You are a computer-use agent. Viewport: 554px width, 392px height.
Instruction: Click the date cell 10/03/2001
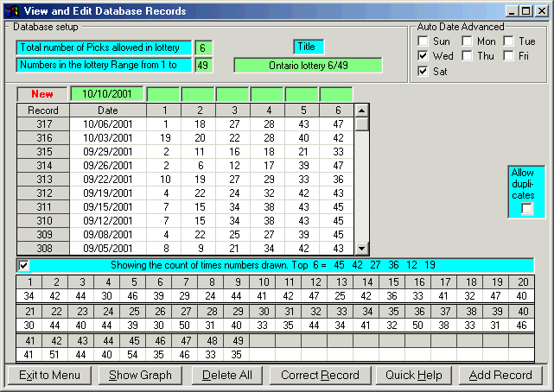(x=108, y=138)
